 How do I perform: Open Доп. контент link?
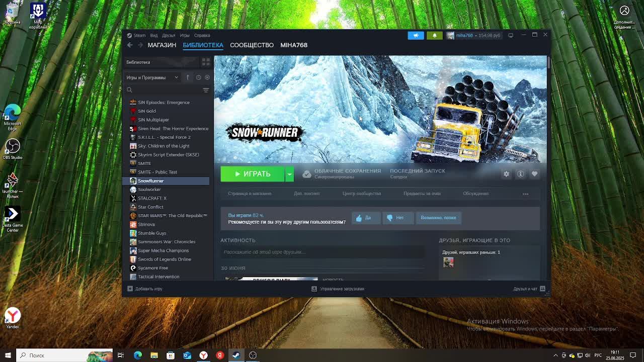point(307,194)
